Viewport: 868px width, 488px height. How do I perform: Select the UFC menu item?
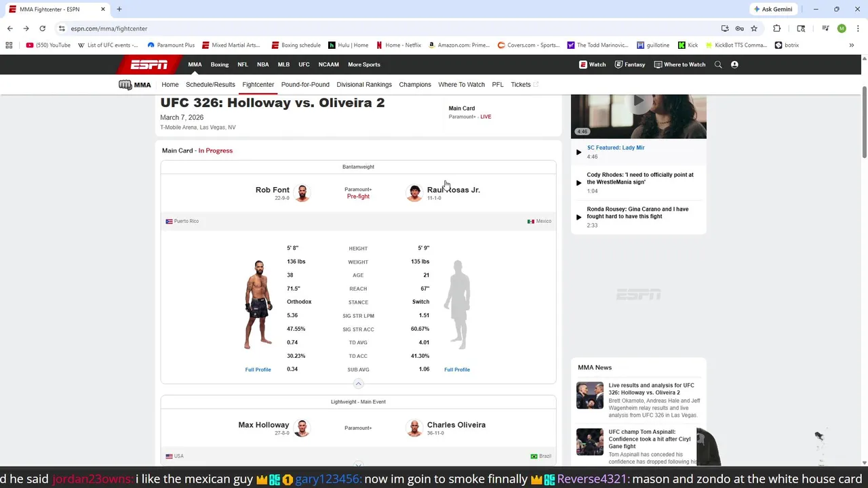click(x=304, y=64)
